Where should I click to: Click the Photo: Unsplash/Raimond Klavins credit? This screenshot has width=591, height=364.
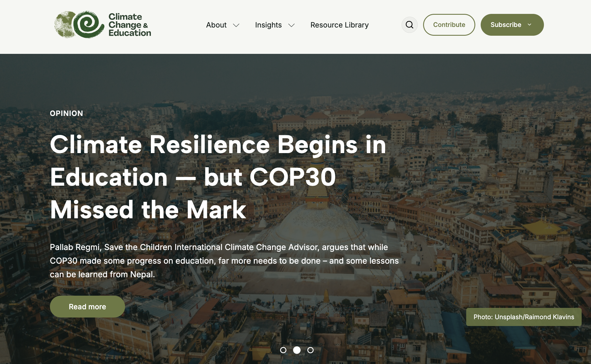[x=524, y=317]
